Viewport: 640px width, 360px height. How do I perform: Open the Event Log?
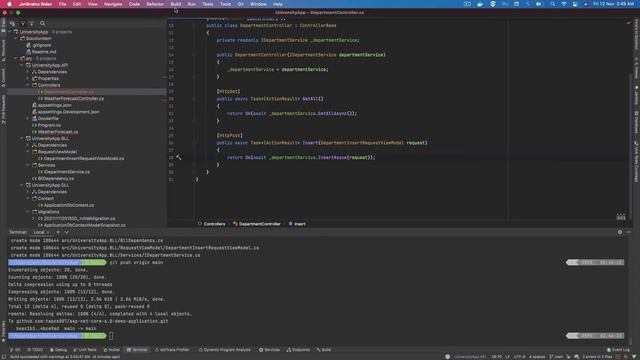tap(618, 350)
